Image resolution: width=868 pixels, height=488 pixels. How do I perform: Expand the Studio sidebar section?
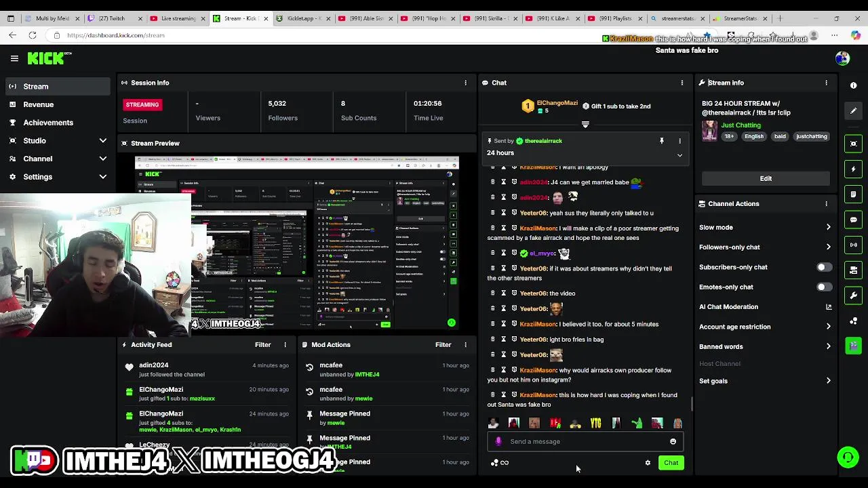[x=103, y=141]
